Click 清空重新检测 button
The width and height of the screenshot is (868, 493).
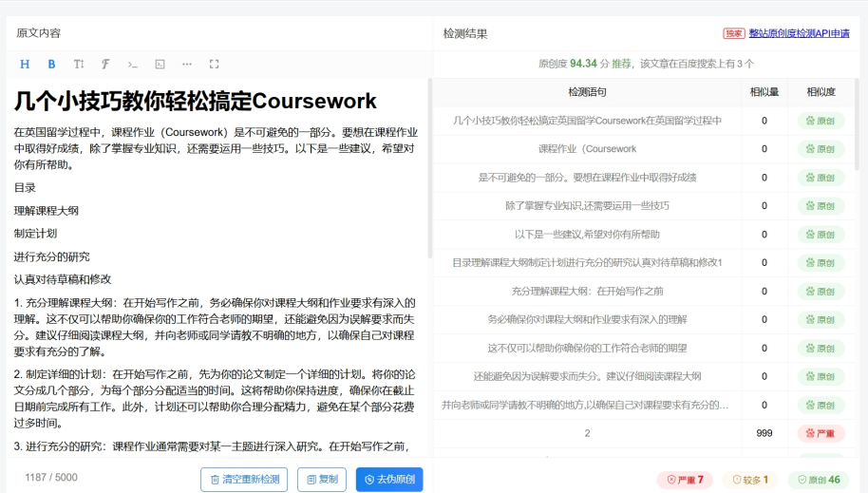244,479
